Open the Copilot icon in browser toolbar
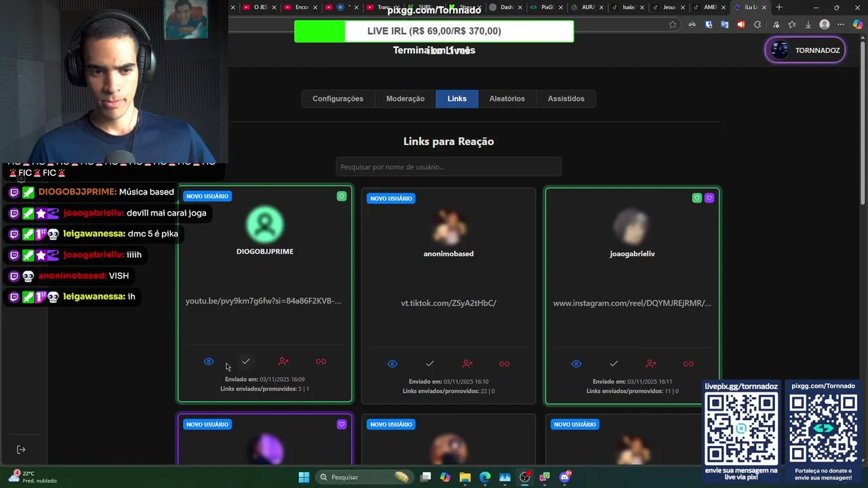 click(858, 24)
